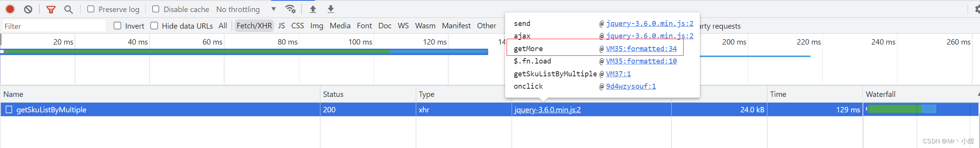This screenshot has height=148, width=980.
Task: Select the Manifest filter type
Action: [456, 26]
